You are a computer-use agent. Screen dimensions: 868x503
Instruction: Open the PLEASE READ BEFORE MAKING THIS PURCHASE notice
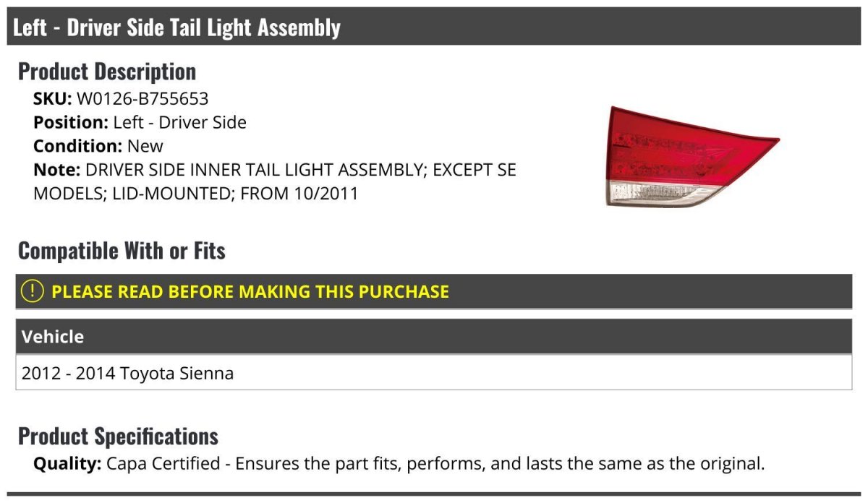pos(250,291)
